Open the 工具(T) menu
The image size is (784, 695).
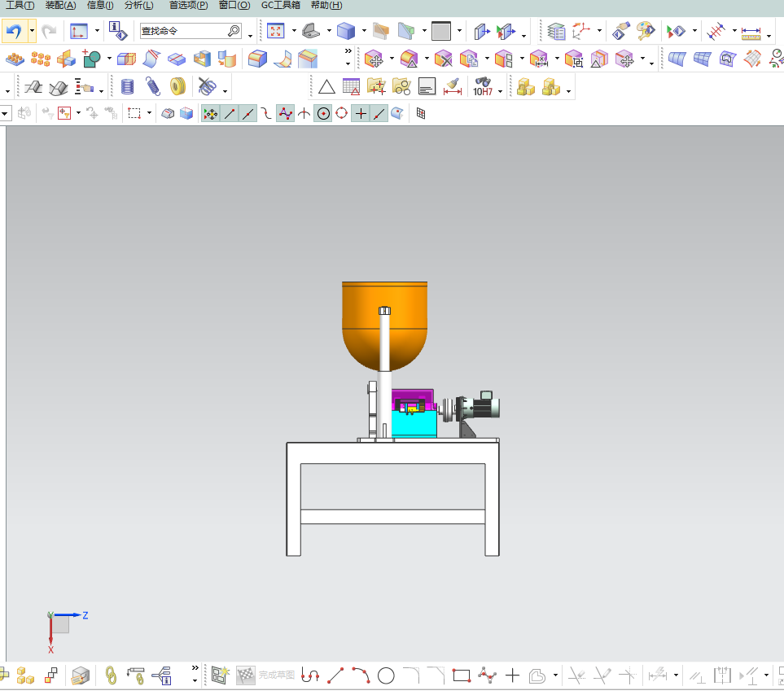click(x=20, y=6)
